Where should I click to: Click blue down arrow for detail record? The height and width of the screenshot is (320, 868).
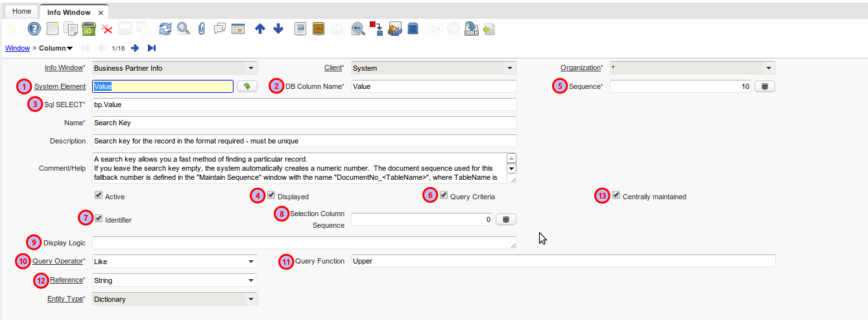tap(278, 29)
